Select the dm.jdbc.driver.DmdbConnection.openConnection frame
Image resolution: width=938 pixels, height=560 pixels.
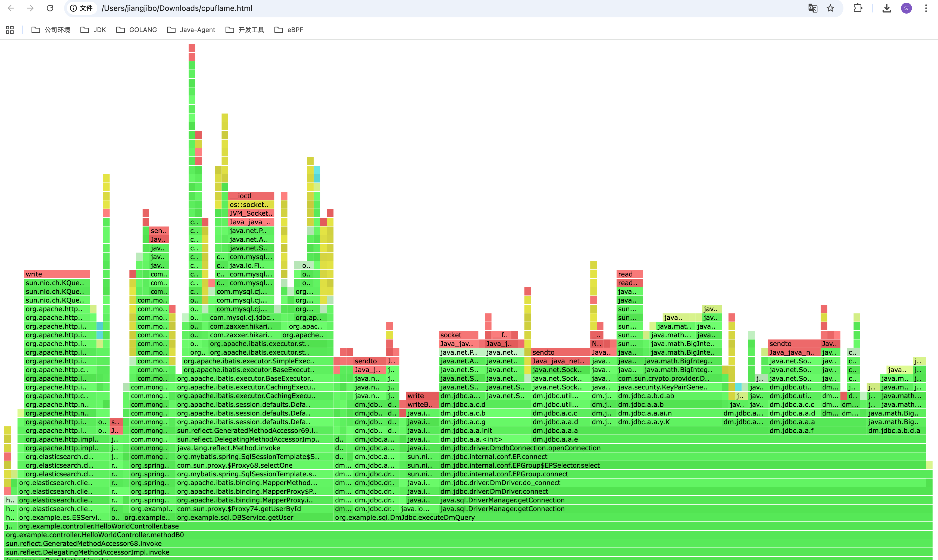(x=520, y=448)
